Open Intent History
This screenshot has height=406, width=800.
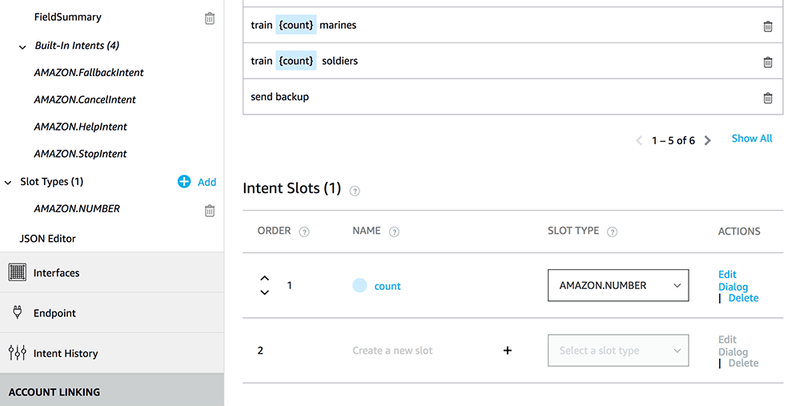pyautogui.click(x=65, y=353)
